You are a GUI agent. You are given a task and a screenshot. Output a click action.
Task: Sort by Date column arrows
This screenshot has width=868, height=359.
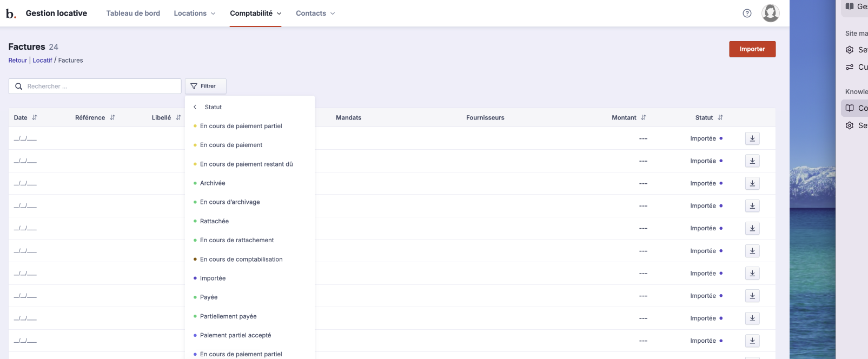tap(35, 117)
